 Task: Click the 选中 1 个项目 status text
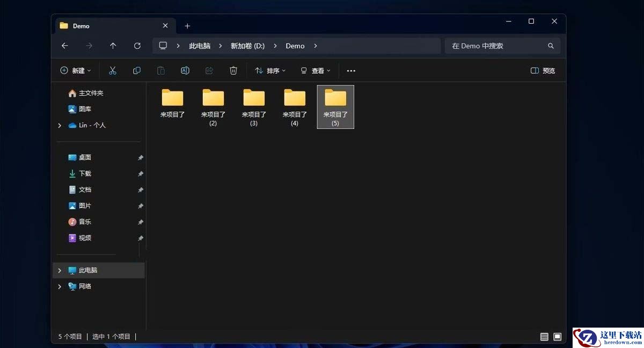(x=111, y=337)
